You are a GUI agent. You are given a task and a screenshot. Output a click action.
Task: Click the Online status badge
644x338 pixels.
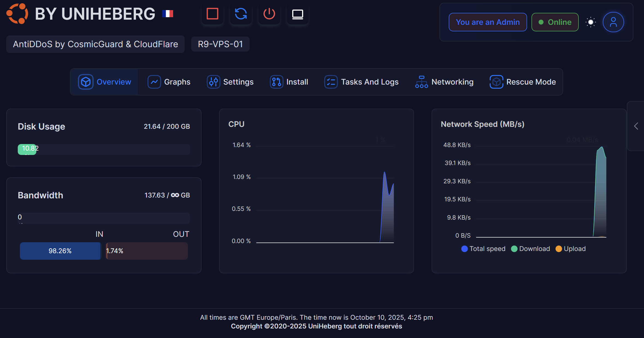pyautogui.click(x=555, y=22)
